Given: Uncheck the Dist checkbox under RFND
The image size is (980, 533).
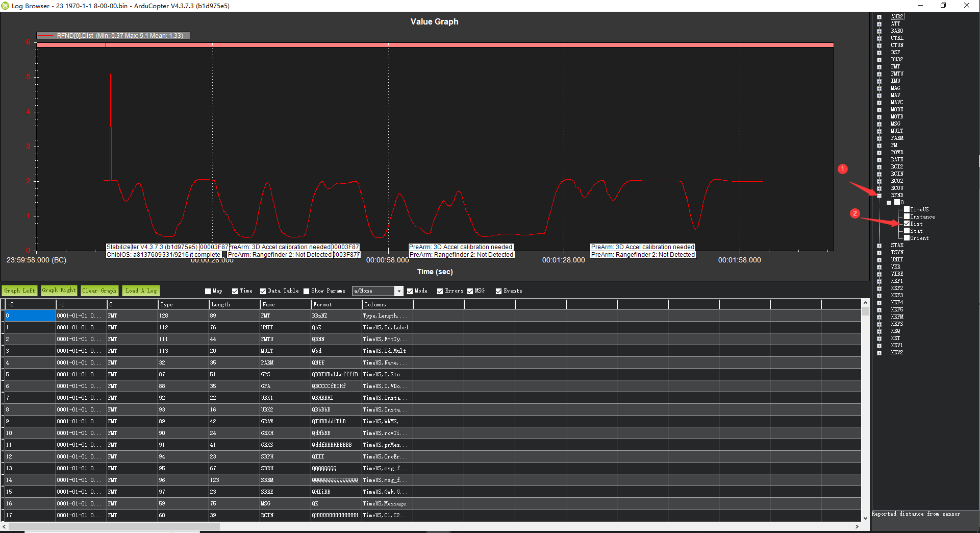Looking at the screenshot, I should point(907,224).
